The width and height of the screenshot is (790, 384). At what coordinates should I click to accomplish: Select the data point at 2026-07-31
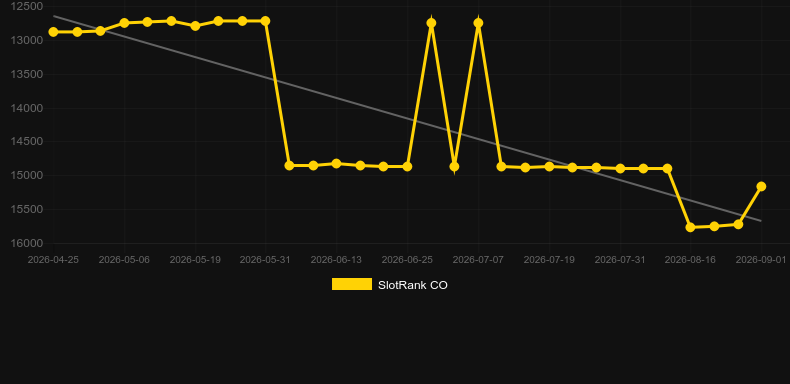coord(620,168)
